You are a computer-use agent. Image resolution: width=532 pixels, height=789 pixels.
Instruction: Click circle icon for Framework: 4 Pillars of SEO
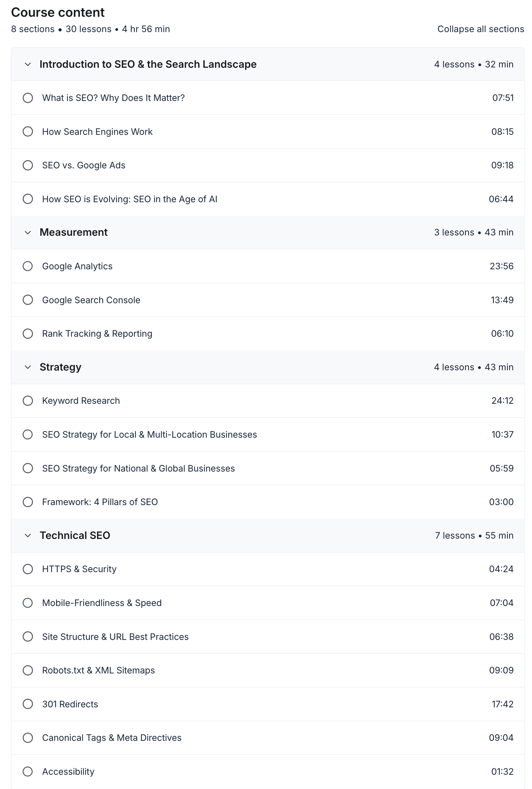coord(28,502)
